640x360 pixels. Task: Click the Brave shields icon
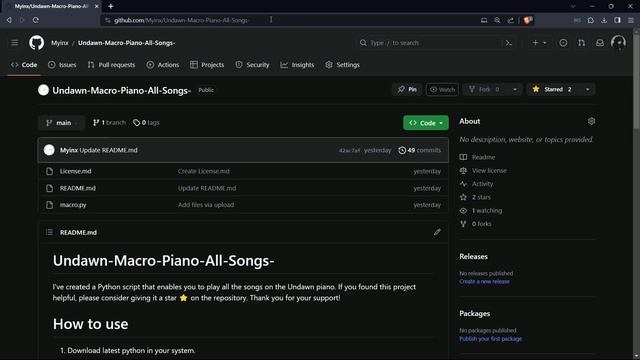[527, 20]
